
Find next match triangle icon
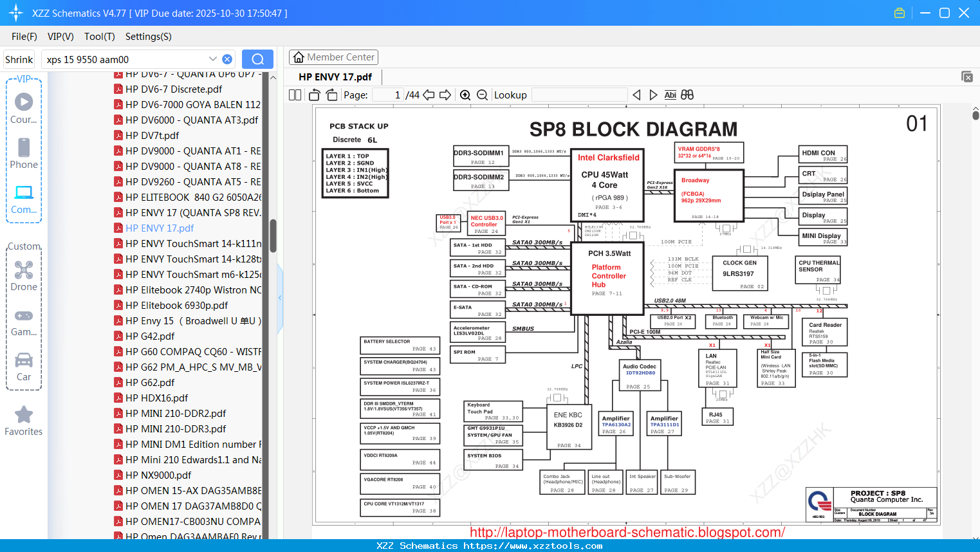click(653, 95)
